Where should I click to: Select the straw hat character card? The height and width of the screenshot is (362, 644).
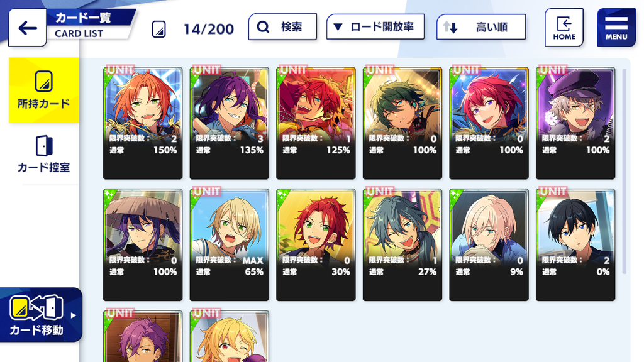click(x=143, y=244)
